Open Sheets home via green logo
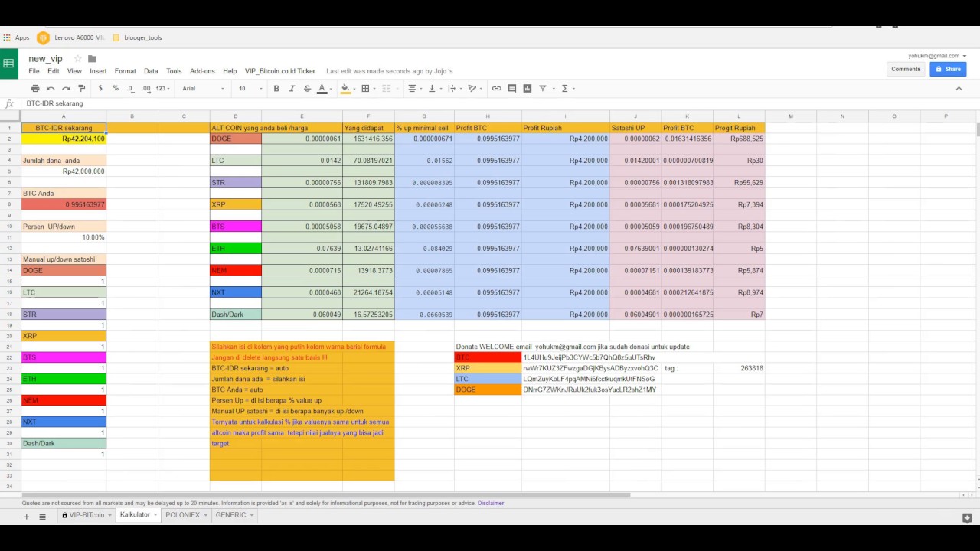This screenshot has width=980, height=551. (8, 64)
